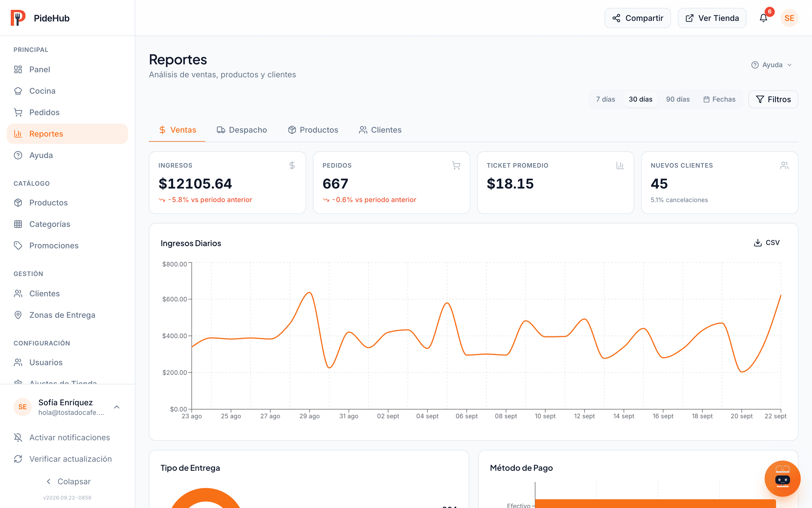This screenshot has width=812, height=508.
Task: Select the 90 días range
Action: pyautogui.click(x=678, y=99)
